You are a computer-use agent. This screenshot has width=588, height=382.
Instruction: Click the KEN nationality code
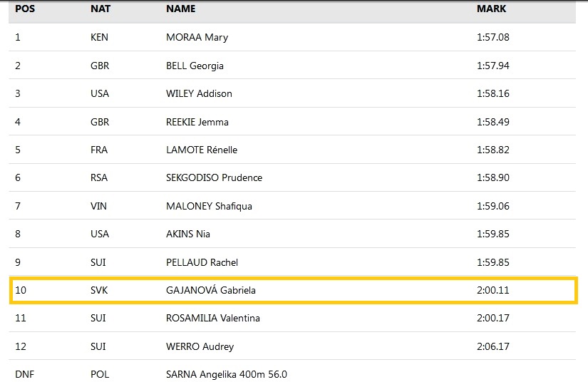click(99, 37)
